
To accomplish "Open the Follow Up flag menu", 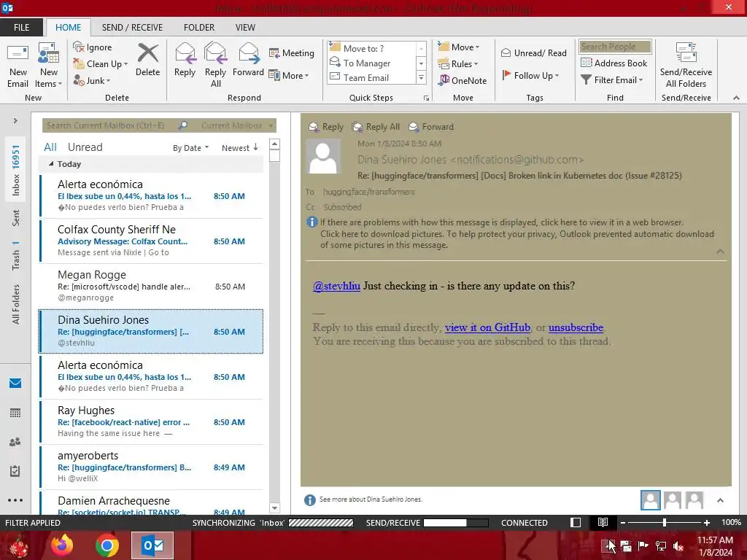I will tap(530, 75).
